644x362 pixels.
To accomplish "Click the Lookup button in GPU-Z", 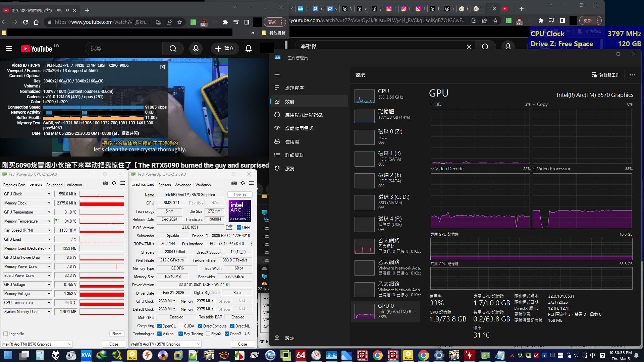I will (239, 195).
